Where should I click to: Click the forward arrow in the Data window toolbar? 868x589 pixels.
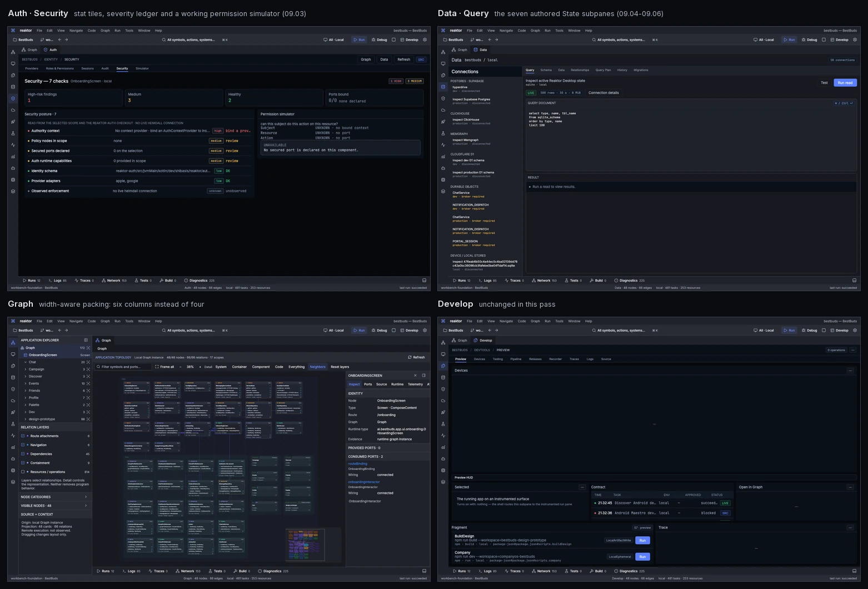click(x=496, y=40)
